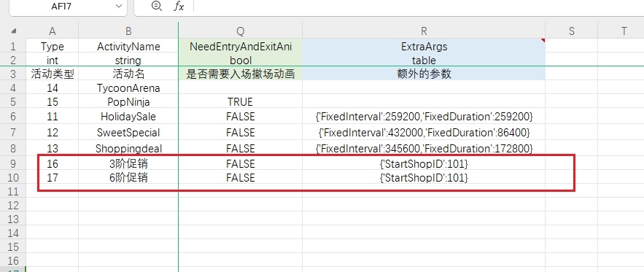644x272 pixels.
Task: Click the 'NeedEntryAndExitAni' header cell
Action: point(241,47)
